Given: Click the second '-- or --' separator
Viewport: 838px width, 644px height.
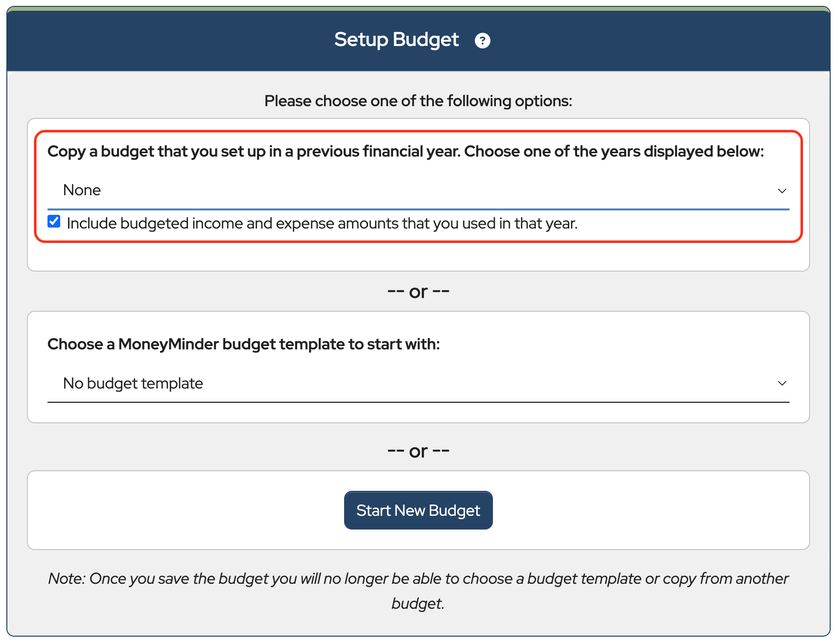Looking at the screenshot, I should pos(418,451).
